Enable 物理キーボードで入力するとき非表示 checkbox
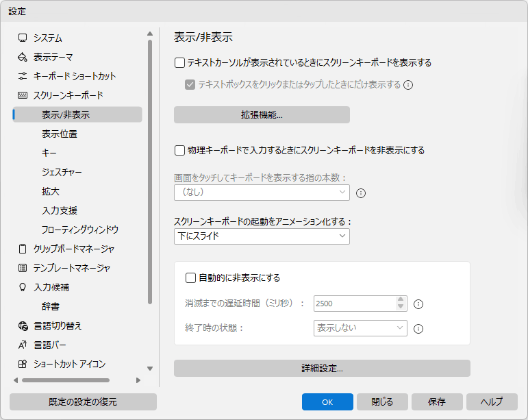528x420 pixels. pyautogui.click(x=180, y=150)
